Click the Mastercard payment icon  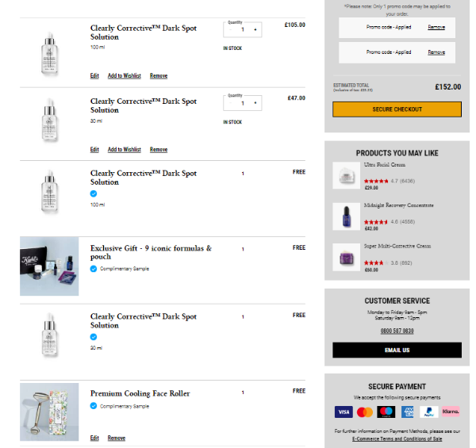tap(365, 412)
